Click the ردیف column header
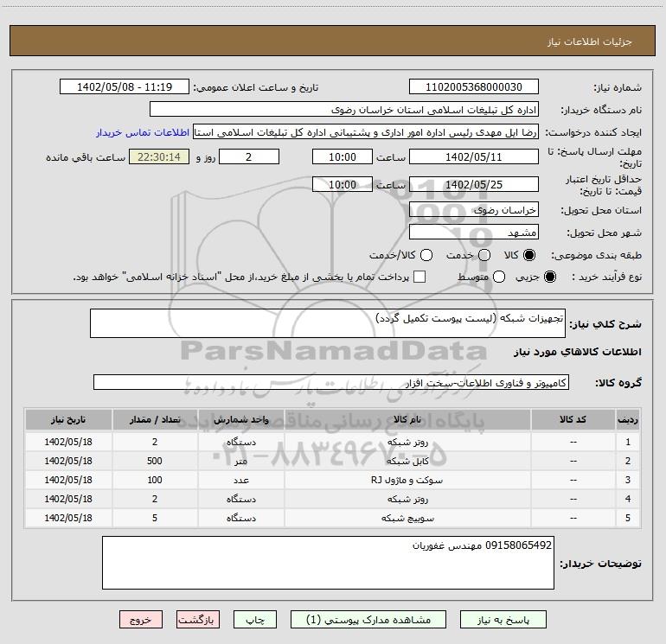 [628, 419]
